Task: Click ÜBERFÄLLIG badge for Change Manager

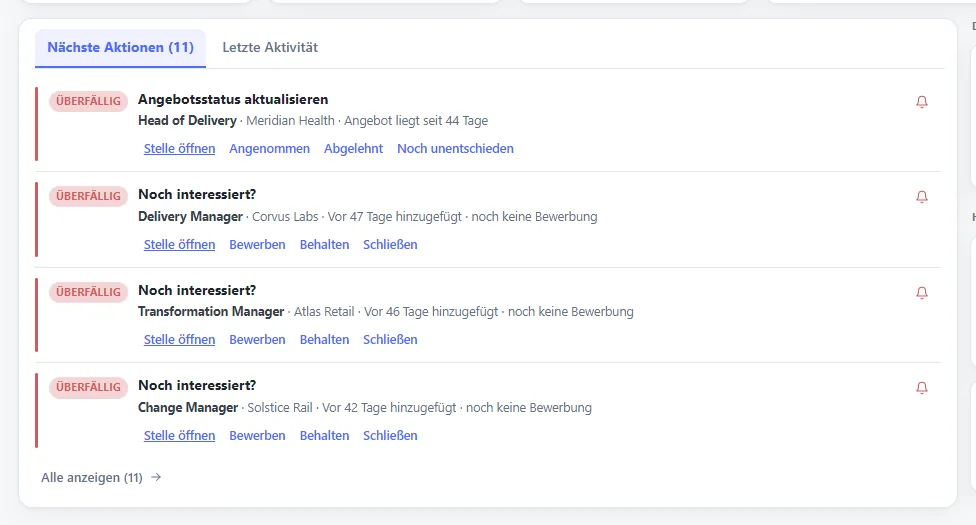Action: coord(88,387)
